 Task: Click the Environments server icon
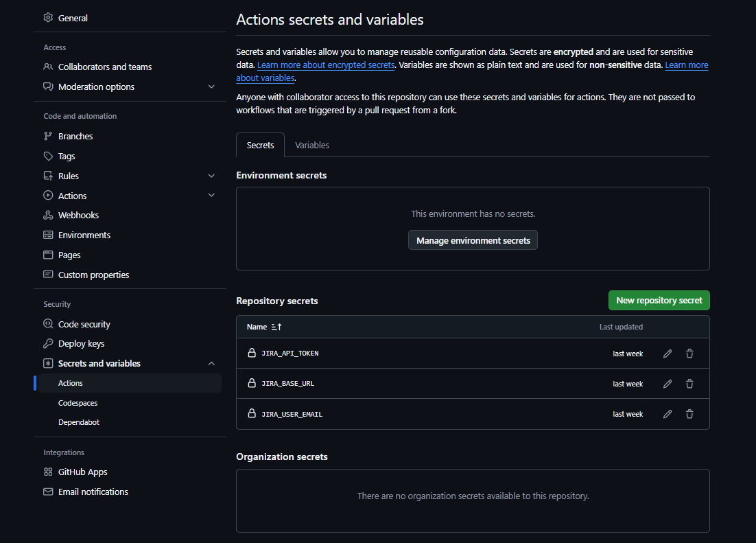(x=48, y=235)
